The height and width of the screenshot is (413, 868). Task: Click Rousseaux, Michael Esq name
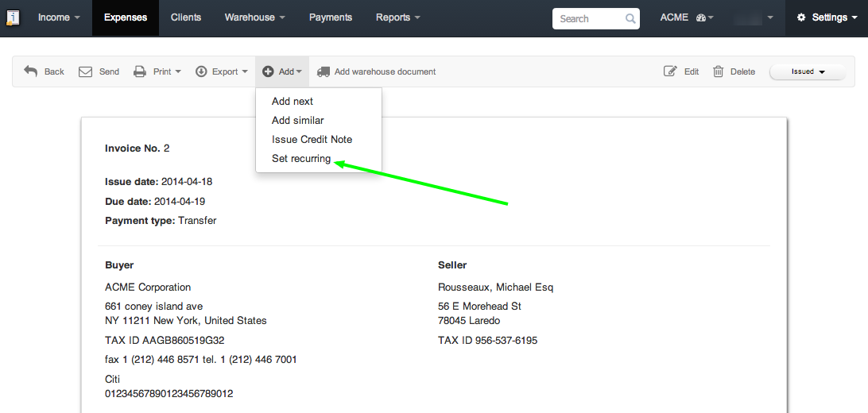pyautogui.click(x=495, y=288)
